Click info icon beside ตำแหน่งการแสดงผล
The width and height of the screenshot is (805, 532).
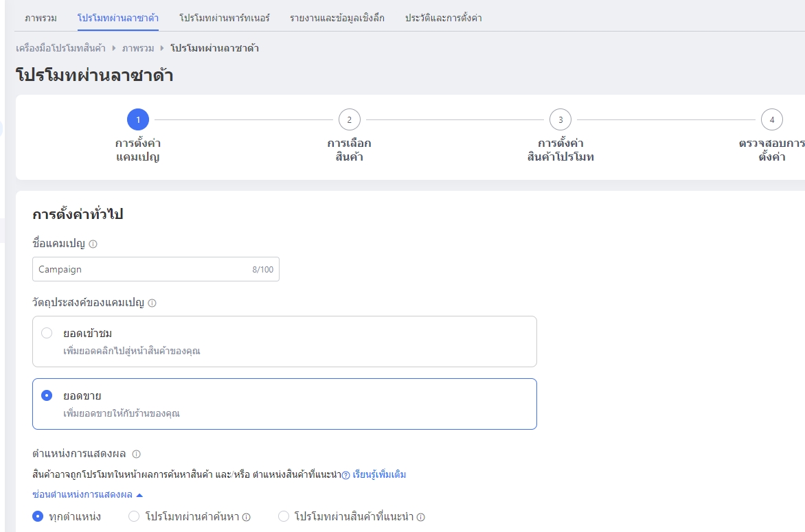136,454
